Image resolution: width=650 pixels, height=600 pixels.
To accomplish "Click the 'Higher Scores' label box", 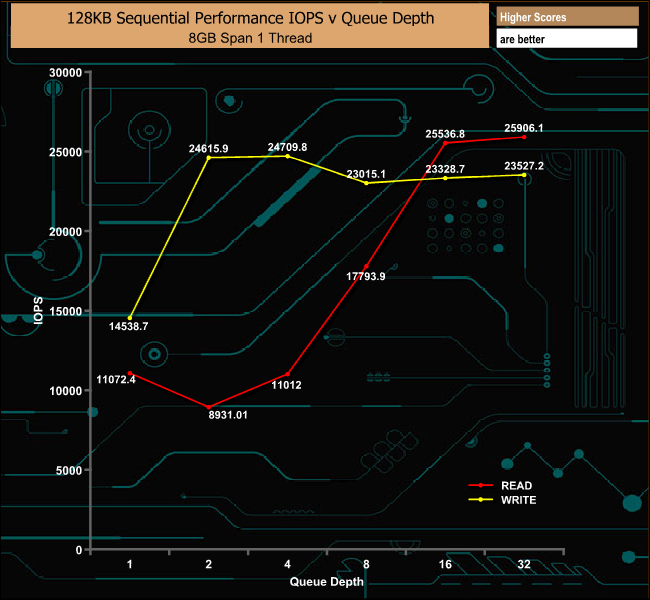I will [x=567, y=17].
